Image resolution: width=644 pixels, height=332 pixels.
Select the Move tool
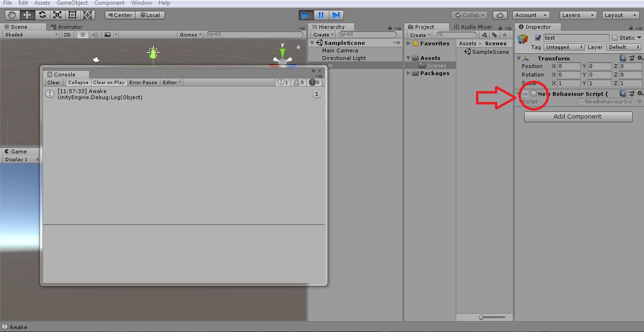27,15
